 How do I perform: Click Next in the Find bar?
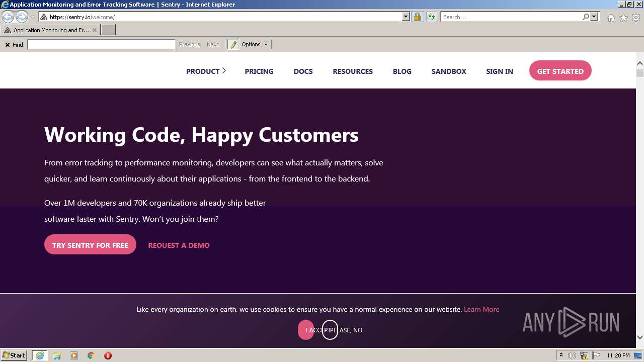pyautogui.click(x=212, y=44)
